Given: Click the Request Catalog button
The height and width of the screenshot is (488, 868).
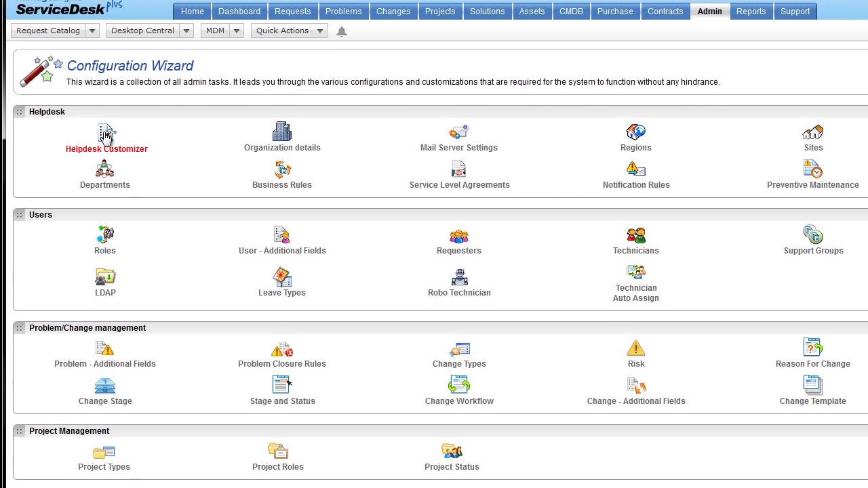Looking at the screenshot, I should [x=48, y=30].
